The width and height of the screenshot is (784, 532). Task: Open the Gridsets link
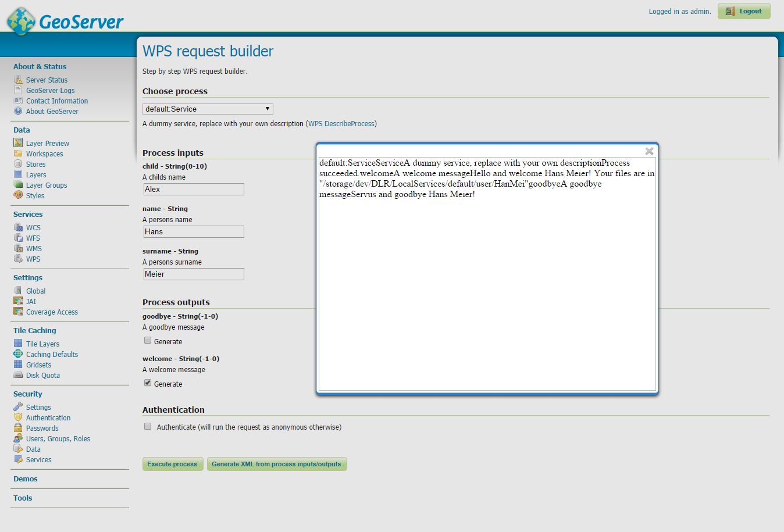click(38, 365)
